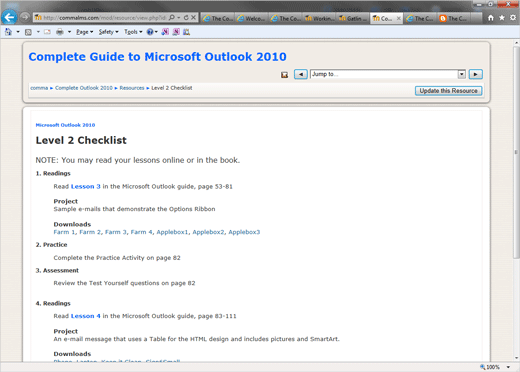Open Favorites with the star icon
Viewport: 520px width, 372px height.
click(502, 18)
